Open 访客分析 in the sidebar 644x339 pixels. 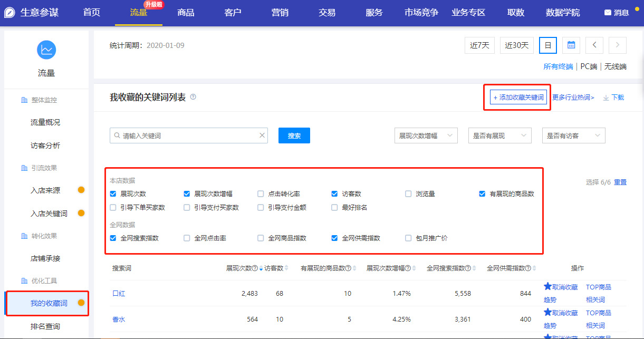pos(45,146)
